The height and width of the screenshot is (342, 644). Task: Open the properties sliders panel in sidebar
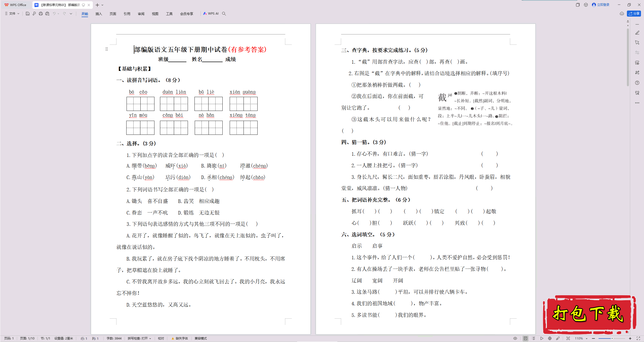click(637, 53)
